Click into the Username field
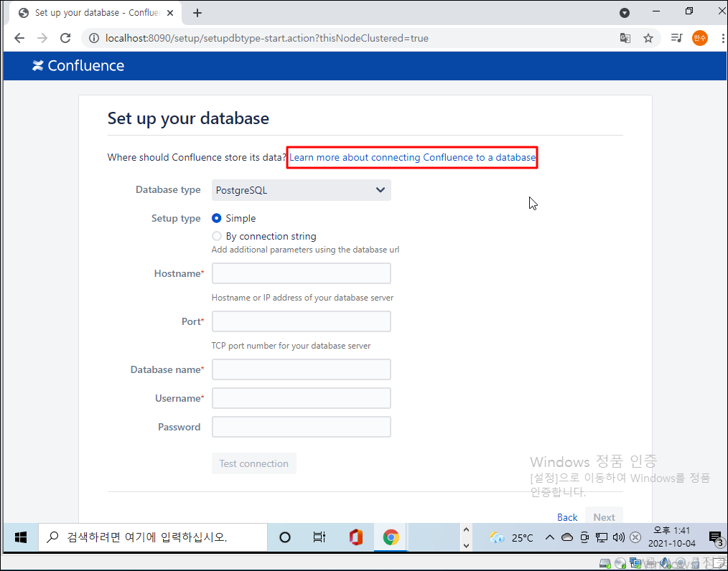 pos(302,398)
